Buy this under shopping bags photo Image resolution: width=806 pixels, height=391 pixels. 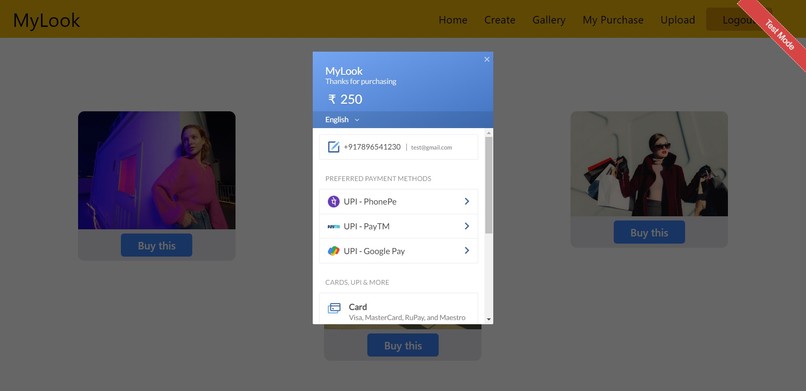coord(649,232)
